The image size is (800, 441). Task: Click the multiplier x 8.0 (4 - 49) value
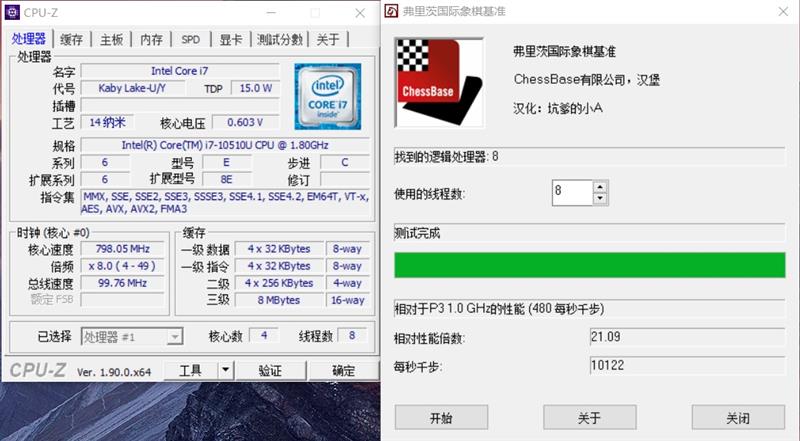pos(122,266)
